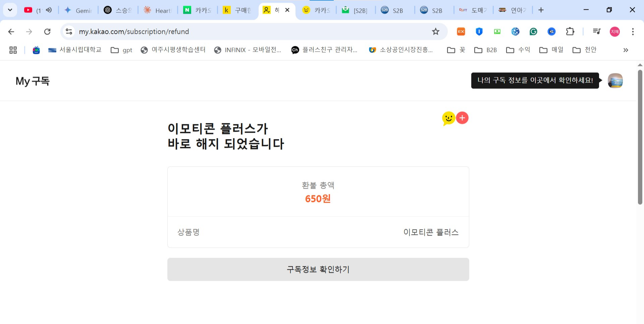Switch to the 연아 tab

(x=512, y=10)
